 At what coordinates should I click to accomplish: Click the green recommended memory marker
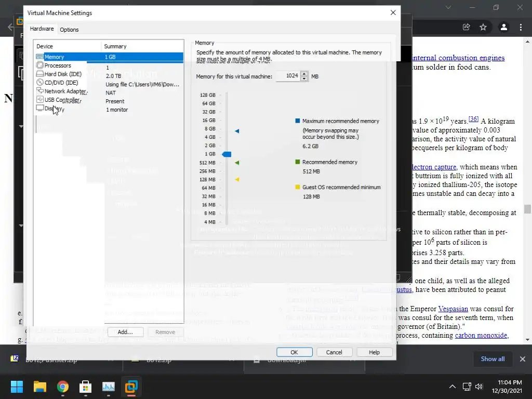click(237, 163)
